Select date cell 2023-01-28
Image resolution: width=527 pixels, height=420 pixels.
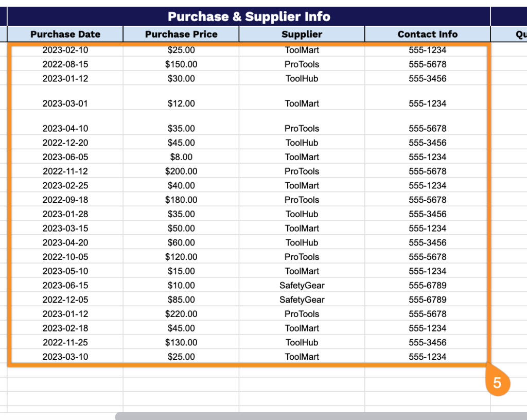pos(65,214)
